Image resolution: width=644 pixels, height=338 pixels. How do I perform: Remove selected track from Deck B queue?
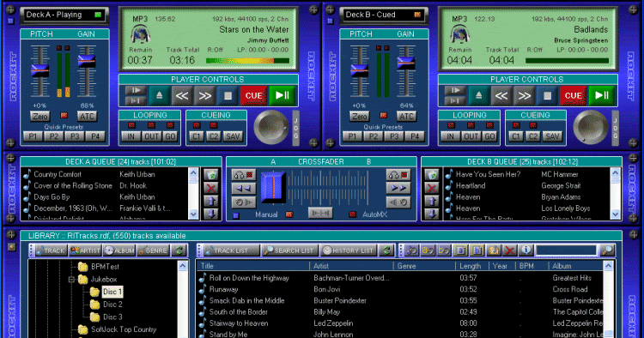tap(432, 188)
